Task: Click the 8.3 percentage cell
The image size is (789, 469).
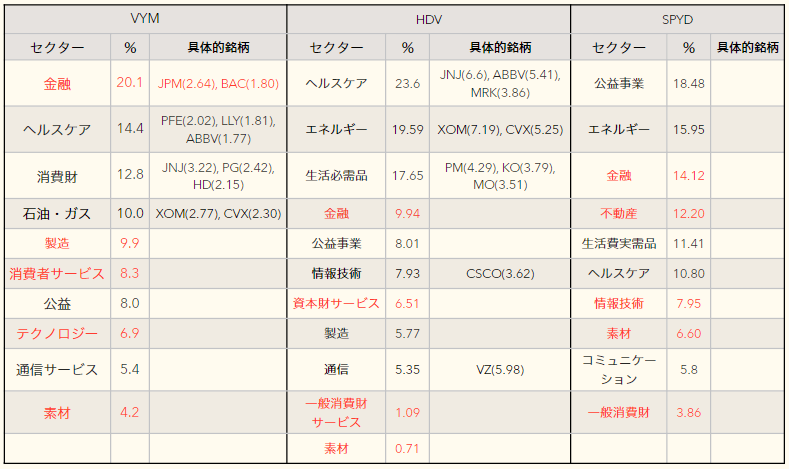Action: tap(130, 274)
